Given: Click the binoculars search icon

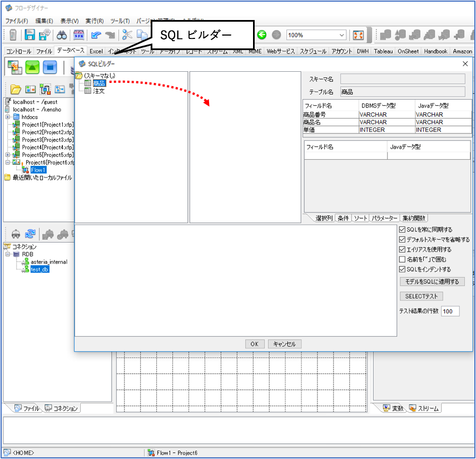Looking at the screenshot, I should [x=62, y=35].
